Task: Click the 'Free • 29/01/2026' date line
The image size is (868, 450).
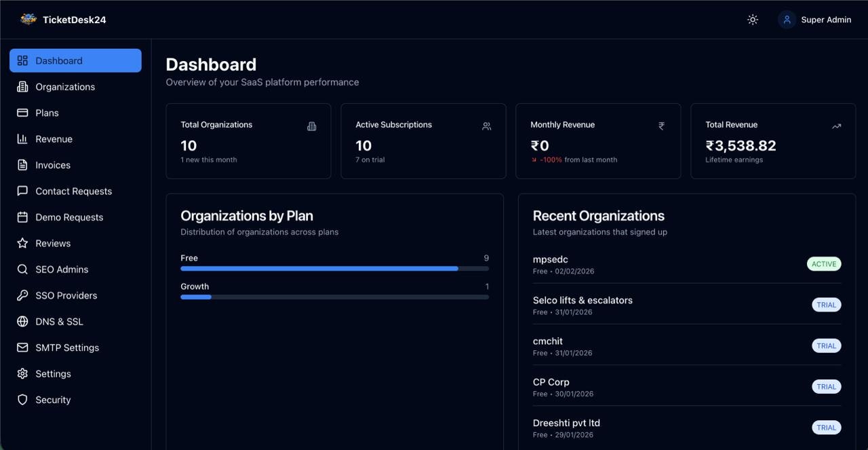Action: click(x=564, y=435)
